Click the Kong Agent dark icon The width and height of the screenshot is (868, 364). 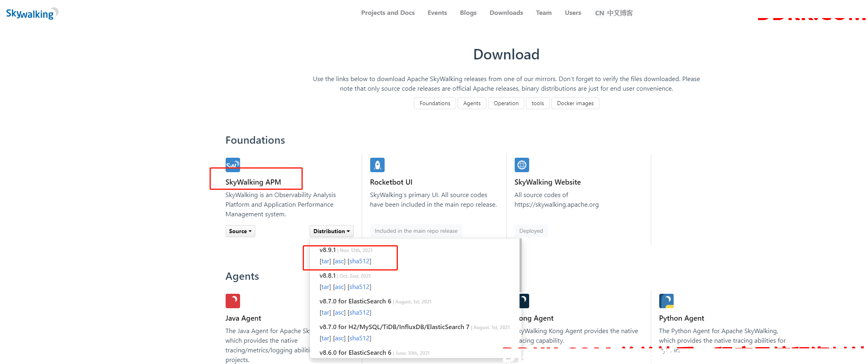524,301
